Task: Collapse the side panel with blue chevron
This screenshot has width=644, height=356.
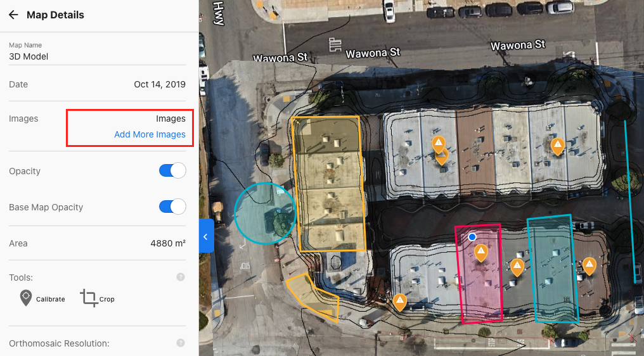Action: (206, 236)
